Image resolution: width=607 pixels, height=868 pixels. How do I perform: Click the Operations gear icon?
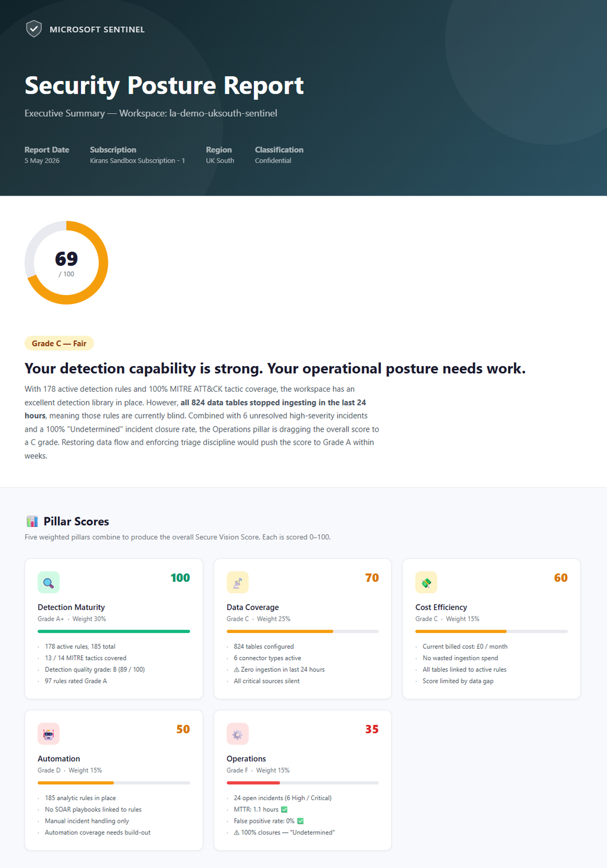coord(237,734)
